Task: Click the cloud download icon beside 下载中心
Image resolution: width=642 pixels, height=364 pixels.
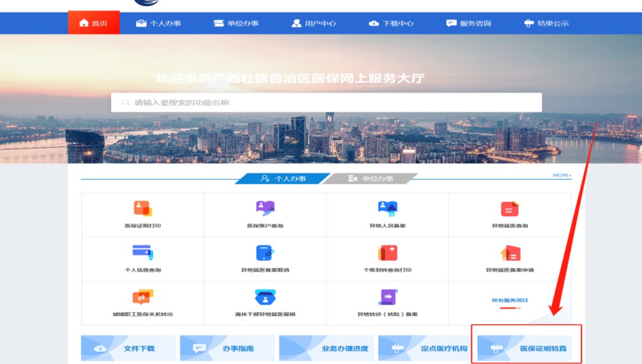Action: (374, 23)
